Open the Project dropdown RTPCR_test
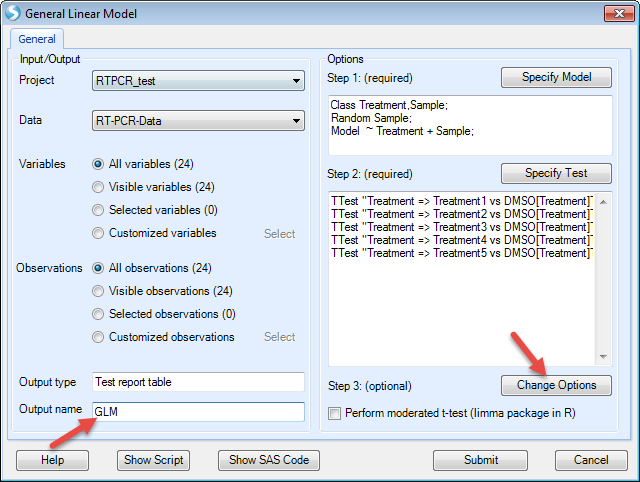640x482 pixels. 198,80
